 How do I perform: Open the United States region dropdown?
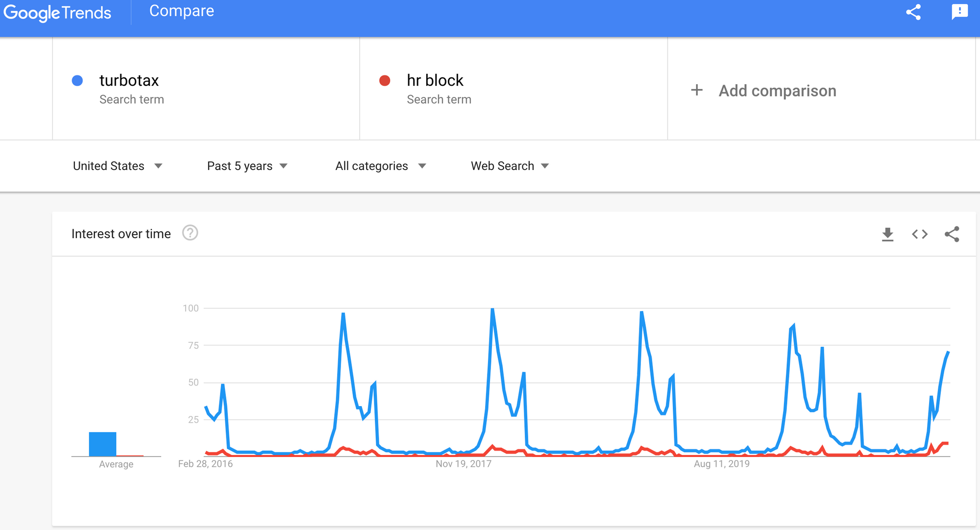tap(118, 166)
